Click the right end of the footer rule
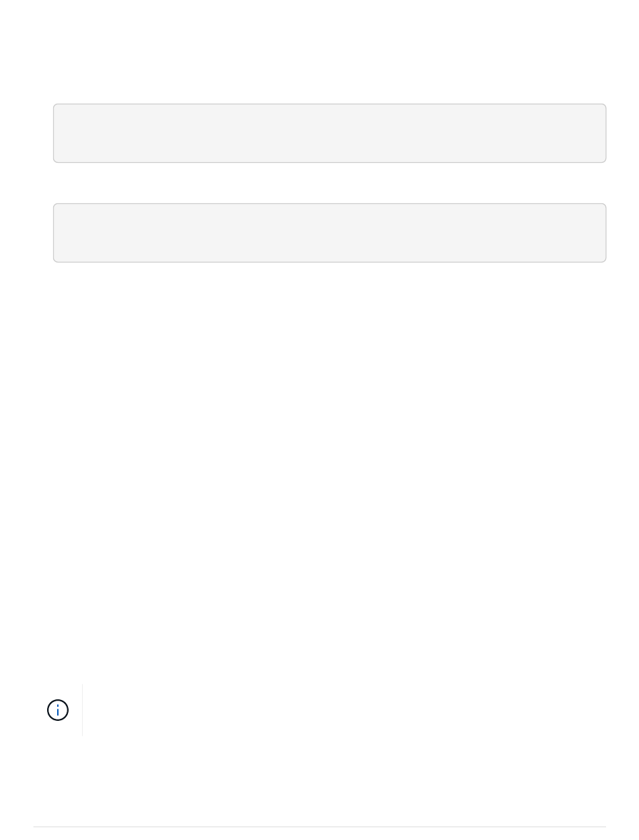This screenshot has width=639, height=840. (604, 827)
